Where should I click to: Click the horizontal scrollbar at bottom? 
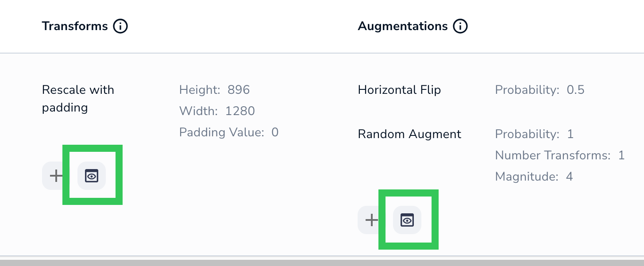click(x=322, y=262)
